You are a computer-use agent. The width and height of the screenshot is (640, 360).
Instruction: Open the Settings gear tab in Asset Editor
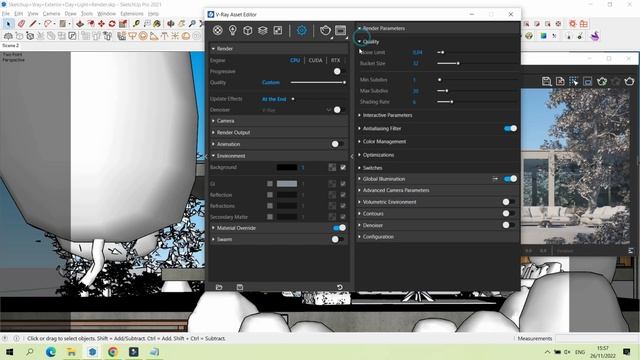coord(302,30)
